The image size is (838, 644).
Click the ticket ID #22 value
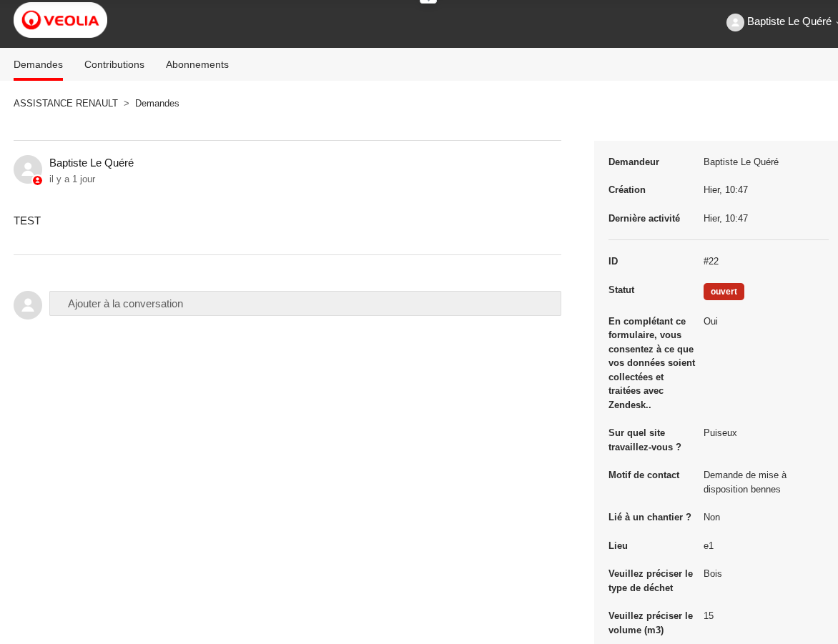pos(711,261)
